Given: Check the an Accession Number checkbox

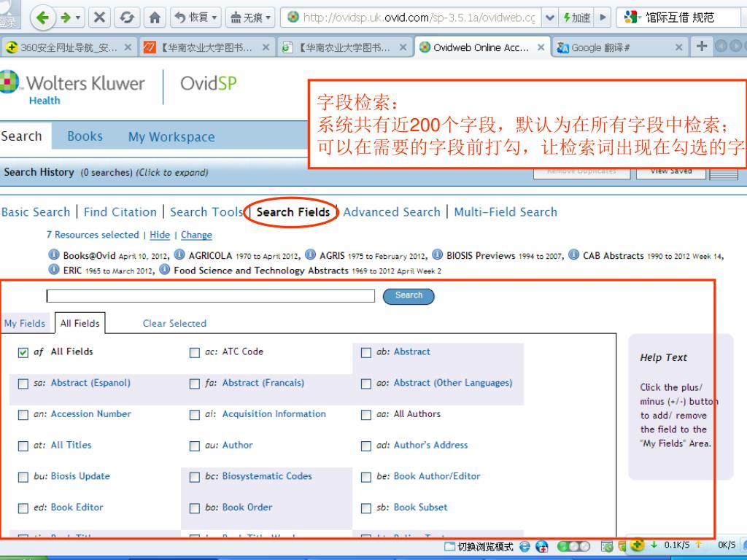Looking at the screenshot, I should [x=23, y=415].
